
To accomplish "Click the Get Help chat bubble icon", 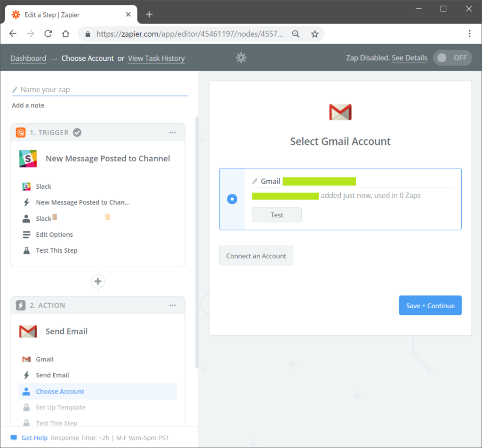I will (x=14, y=438).
